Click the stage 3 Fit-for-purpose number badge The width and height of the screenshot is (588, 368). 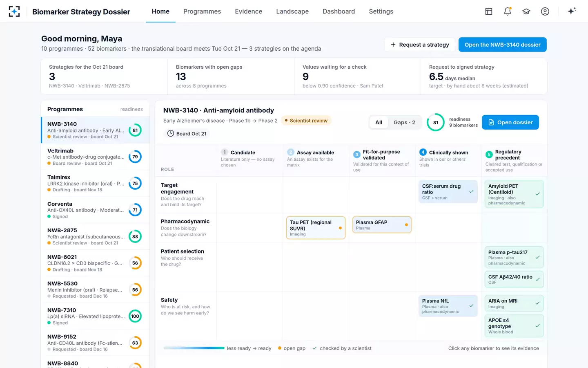(x=356, y=155)
